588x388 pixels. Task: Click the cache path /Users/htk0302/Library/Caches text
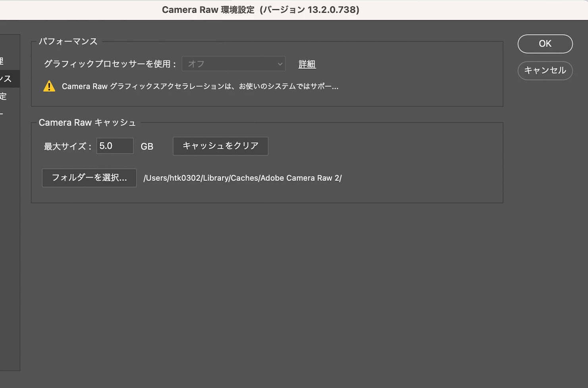tap(243, 178)
